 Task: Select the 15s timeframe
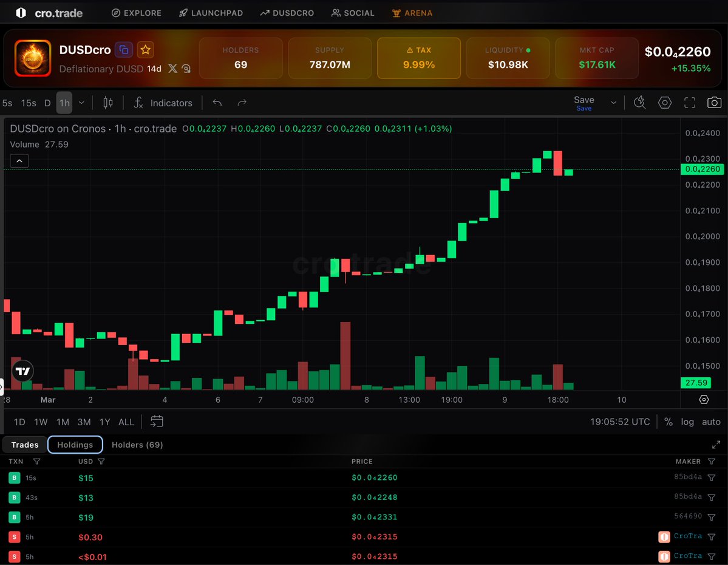[29, 103]
